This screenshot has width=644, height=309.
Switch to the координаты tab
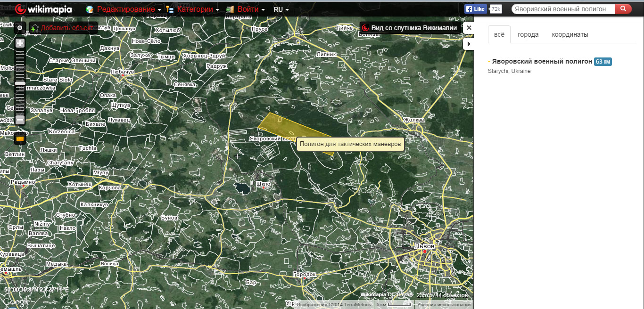tap(570, 34)
